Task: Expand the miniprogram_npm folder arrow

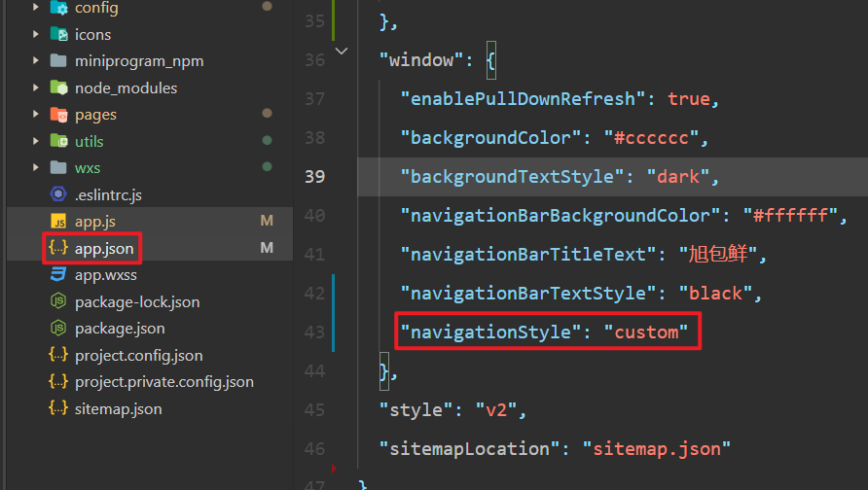Action: click(36, 60)
